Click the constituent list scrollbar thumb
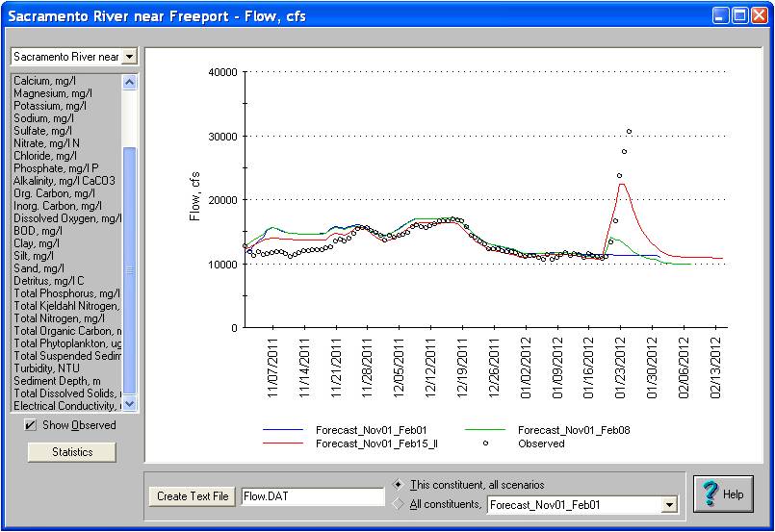Viewport: 775px width, 532px height. pyautogui.click(x=129, y=270)
